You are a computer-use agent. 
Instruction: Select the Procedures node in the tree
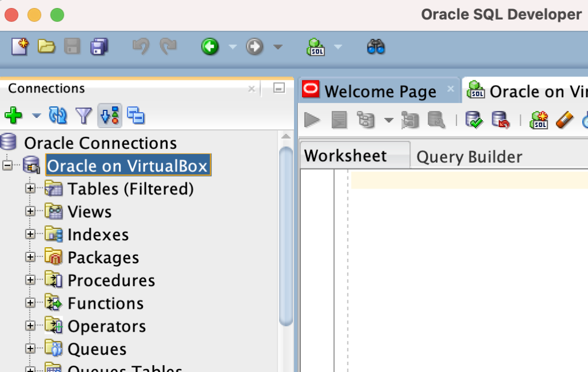[112, 280]
